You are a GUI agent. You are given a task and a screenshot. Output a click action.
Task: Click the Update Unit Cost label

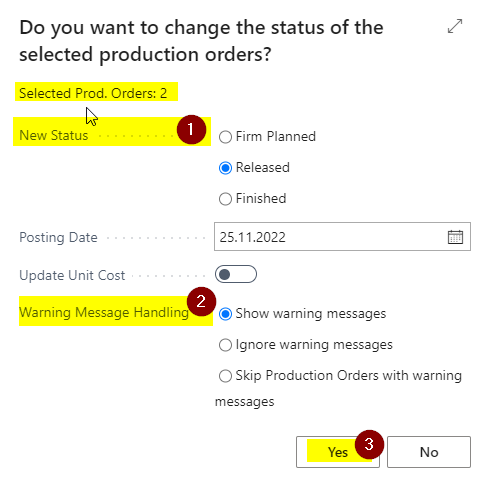(x=72, y=275)
